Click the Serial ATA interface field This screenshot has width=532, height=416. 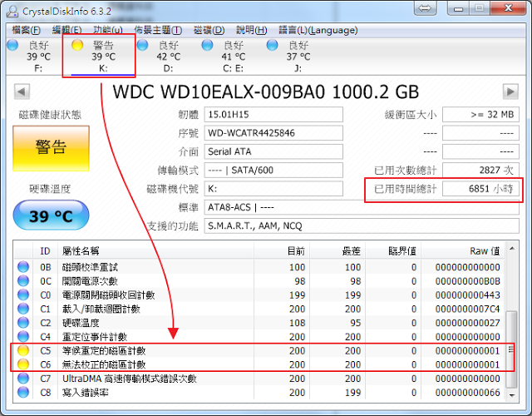pyautogui.click(x=273, y=151)
